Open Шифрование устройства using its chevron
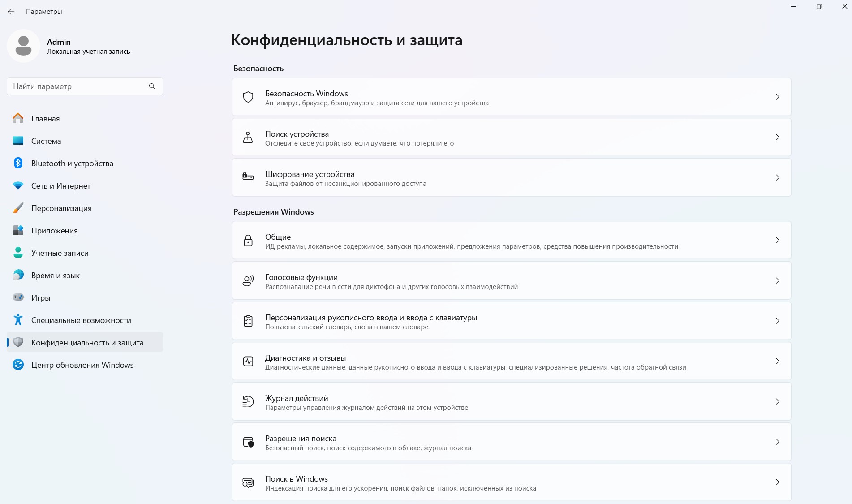Screen dimensions: 852x504 click(x=778, y=177)
